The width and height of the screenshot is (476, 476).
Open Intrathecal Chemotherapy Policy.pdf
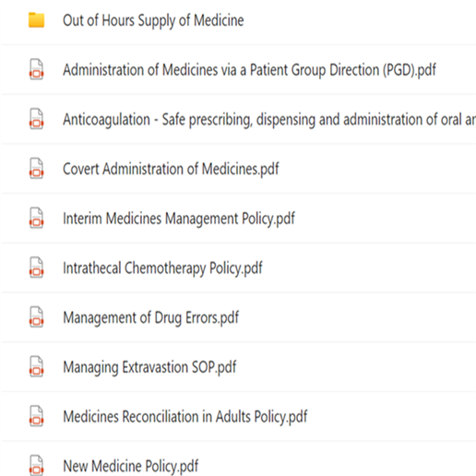pyautogui.click(x=162, y=268)
